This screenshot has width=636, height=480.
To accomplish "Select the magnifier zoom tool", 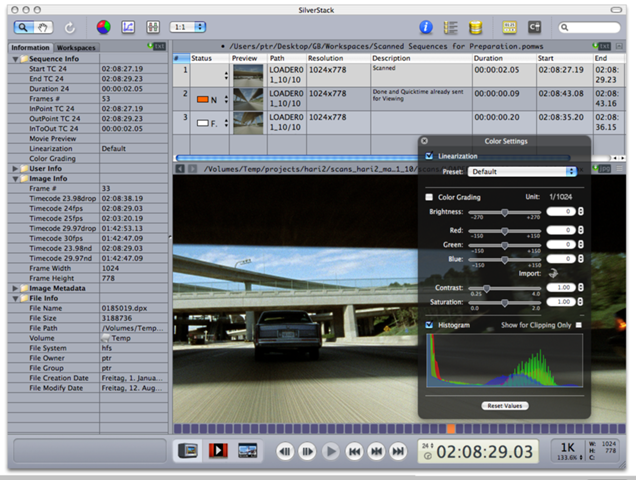I will pos(25,27).
